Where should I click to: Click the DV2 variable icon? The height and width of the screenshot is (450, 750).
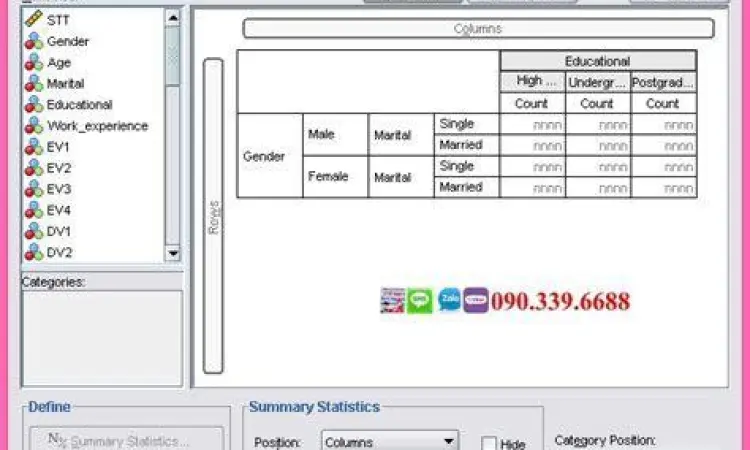[x=33, y=252]
